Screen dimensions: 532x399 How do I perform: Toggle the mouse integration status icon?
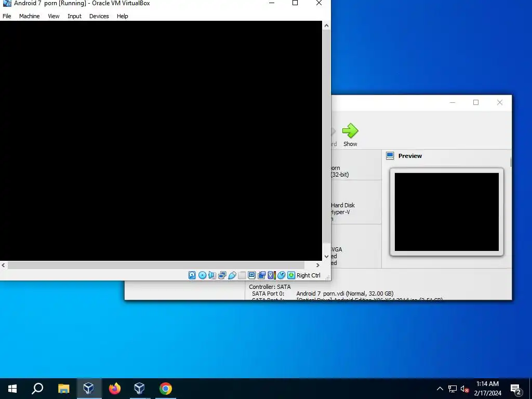tap(281, 275)
